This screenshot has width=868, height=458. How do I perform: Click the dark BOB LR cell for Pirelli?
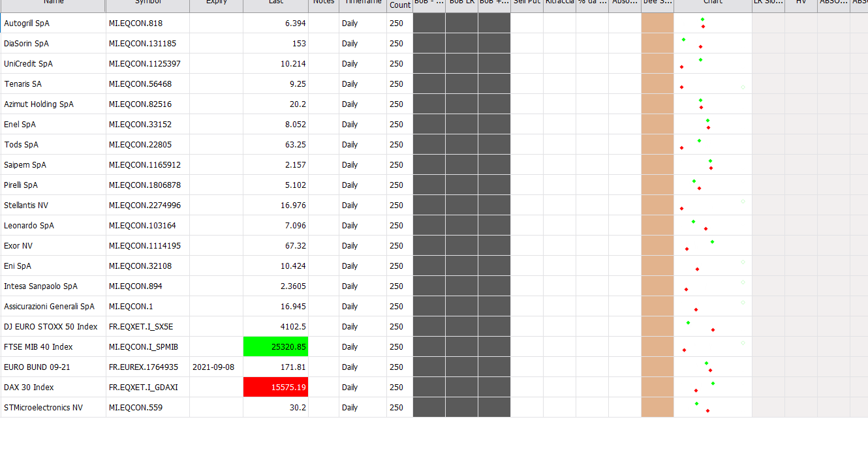pos(461,185)
